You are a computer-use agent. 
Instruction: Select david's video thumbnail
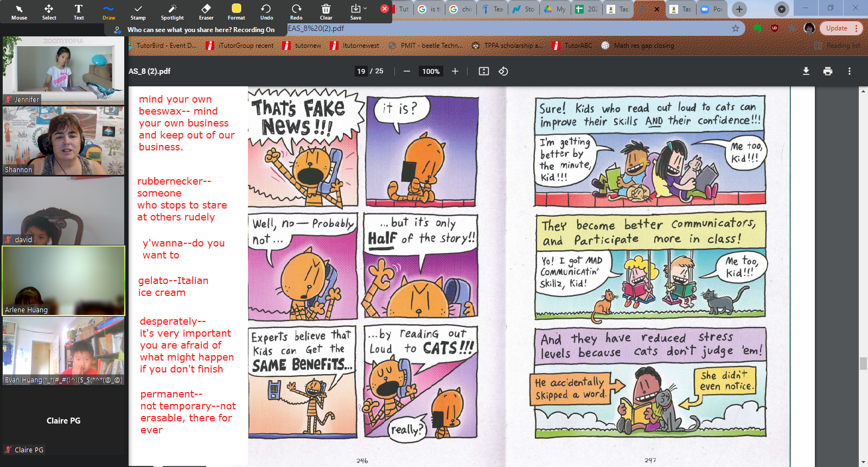click(x=63, y=211)
